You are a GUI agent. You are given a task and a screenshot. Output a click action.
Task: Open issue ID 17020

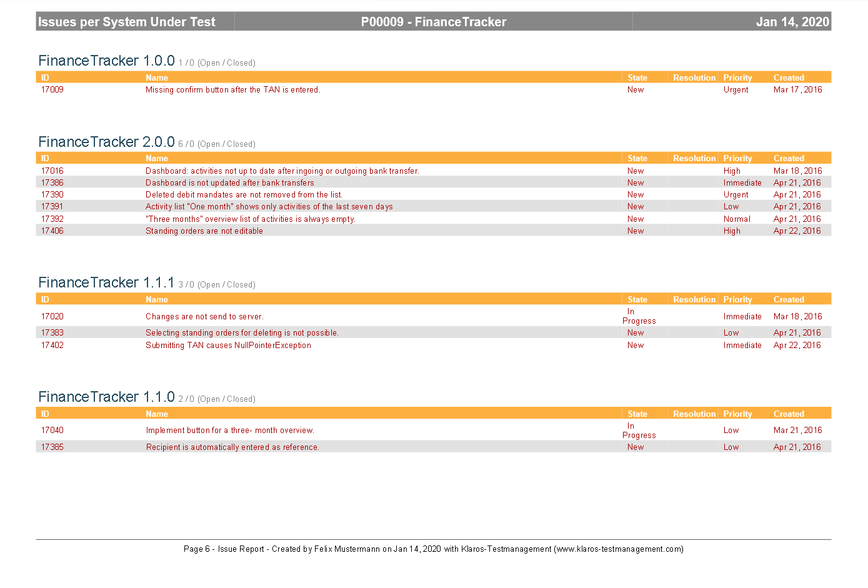(52, 317)
